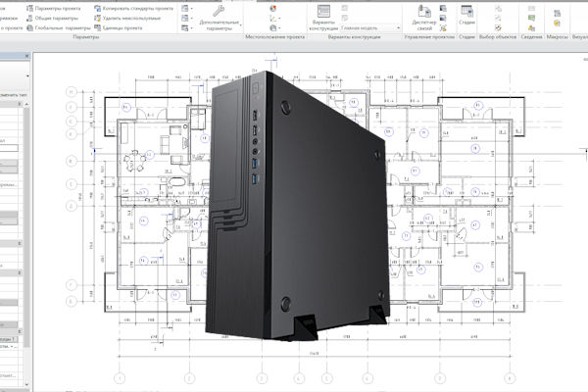This screenshot has width=588, height=392.
Task: Collapse topmost properties group chevron
Action: pos(20,104)
